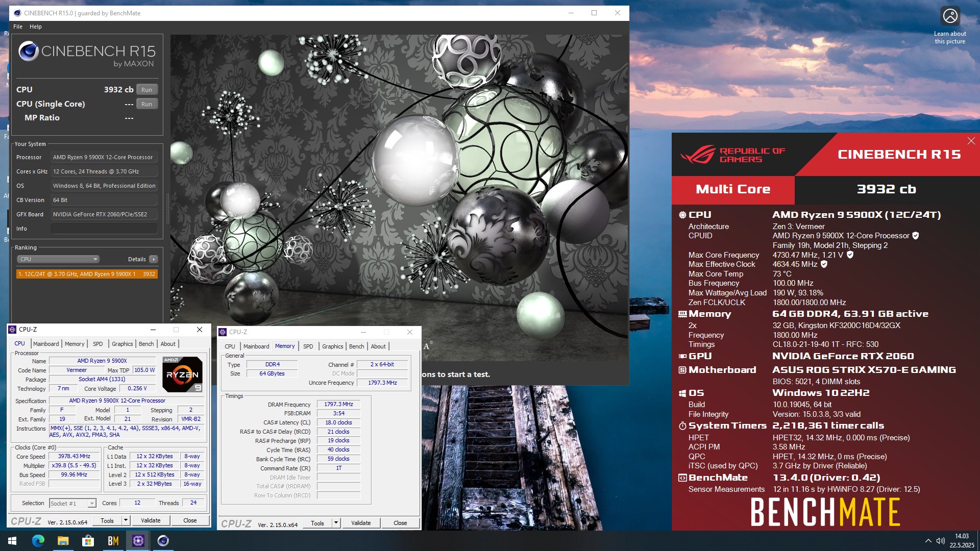
Task: Click the Memory section icon in BenchMate panel
Action: coord(682,314)
